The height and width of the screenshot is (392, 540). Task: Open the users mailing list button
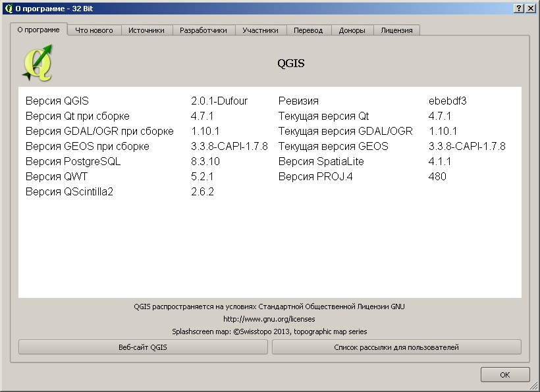[398, 347]
